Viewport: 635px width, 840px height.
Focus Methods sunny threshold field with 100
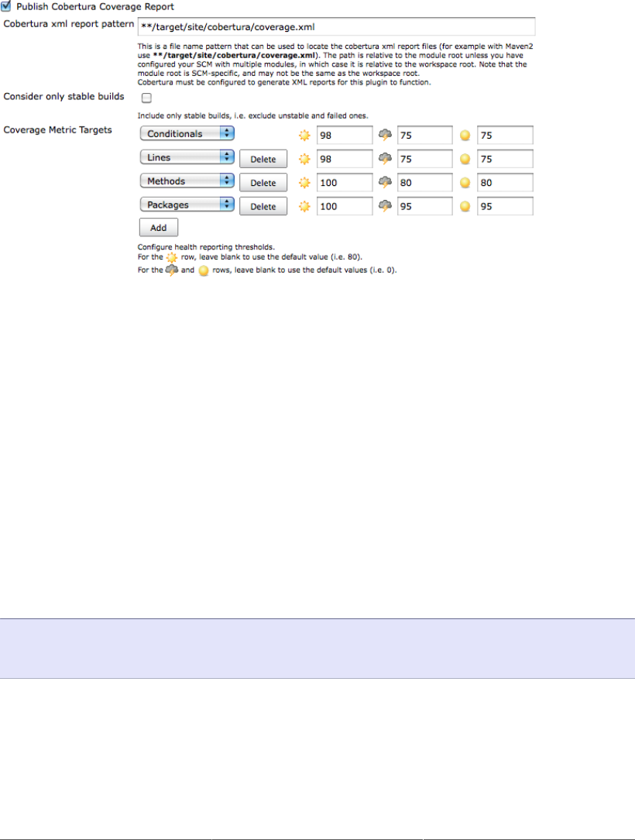click(345, 183)
